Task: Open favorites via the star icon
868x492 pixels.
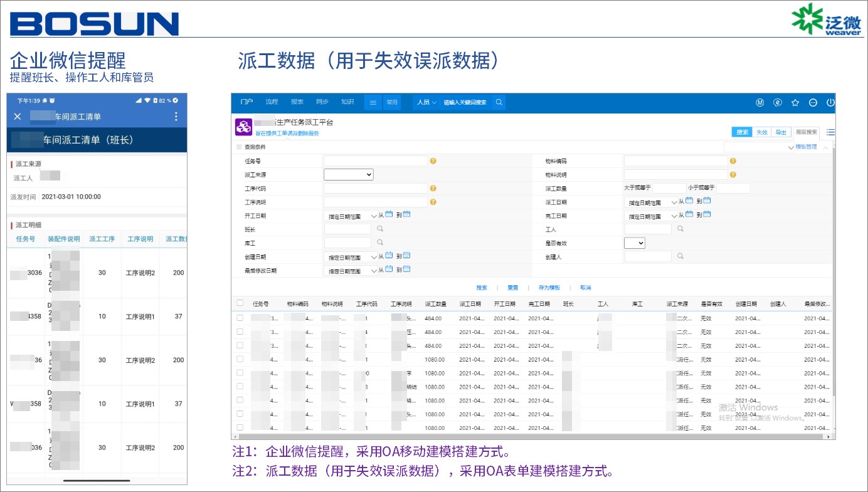Action: [x=795, y=102]
